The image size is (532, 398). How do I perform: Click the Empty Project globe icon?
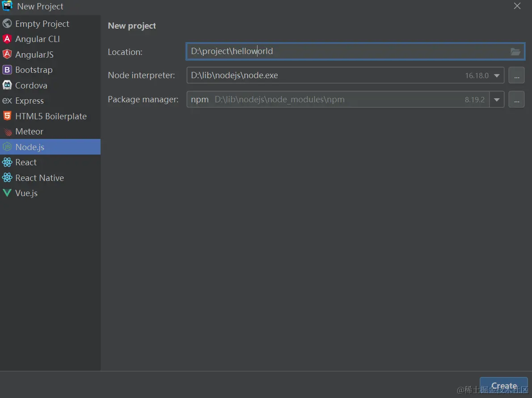tap(7, 23)
